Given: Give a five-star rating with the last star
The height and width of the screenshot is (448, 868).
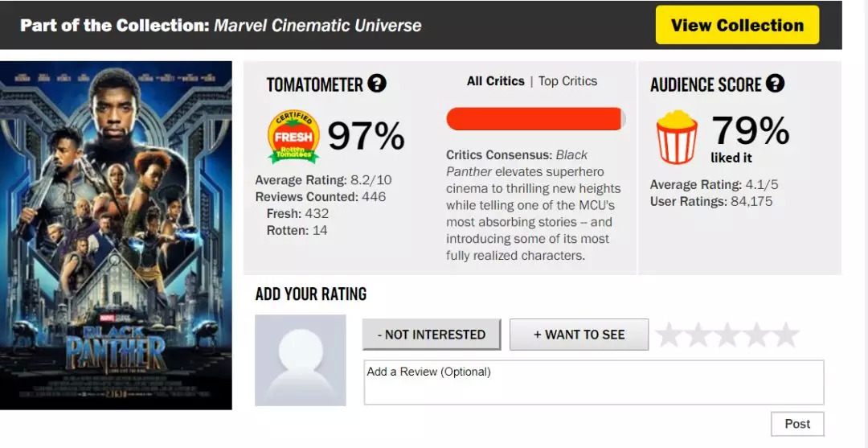Looking at the screenshot, I should click(x=785, y=335).
